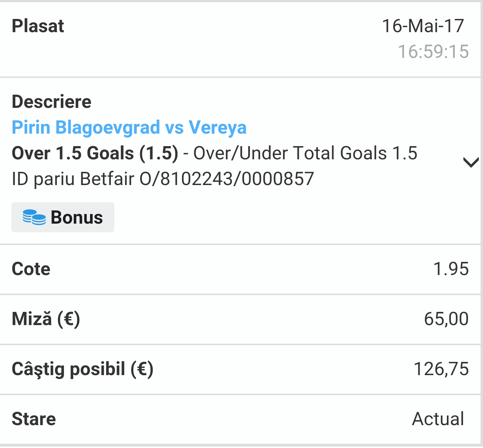Click the Plasat heading

(x=38, y=26)
